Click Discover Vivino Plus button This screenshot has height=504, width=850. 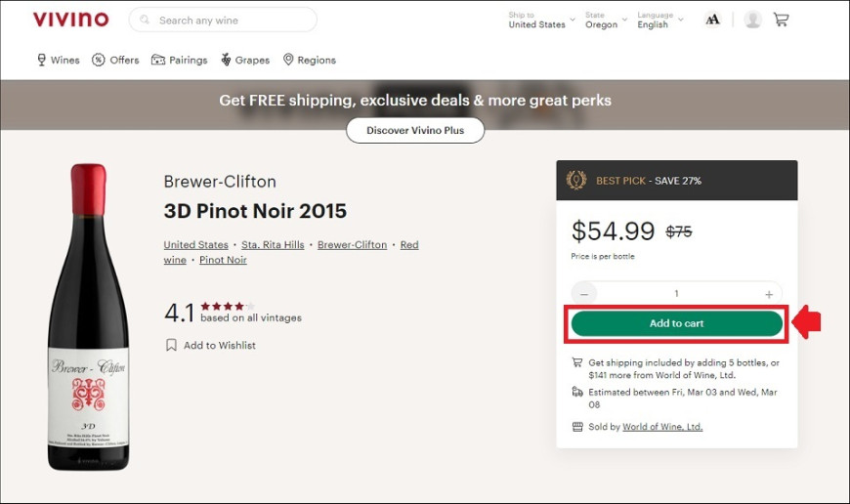tap(415, 130)
